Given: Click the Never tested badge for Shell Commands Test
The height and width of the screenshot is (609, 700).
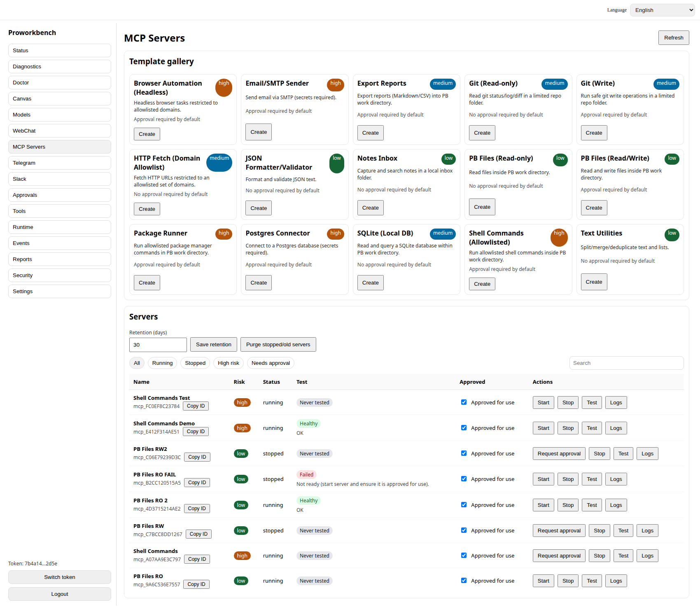Looking at the screenshot, I should (x=314, y=402).
